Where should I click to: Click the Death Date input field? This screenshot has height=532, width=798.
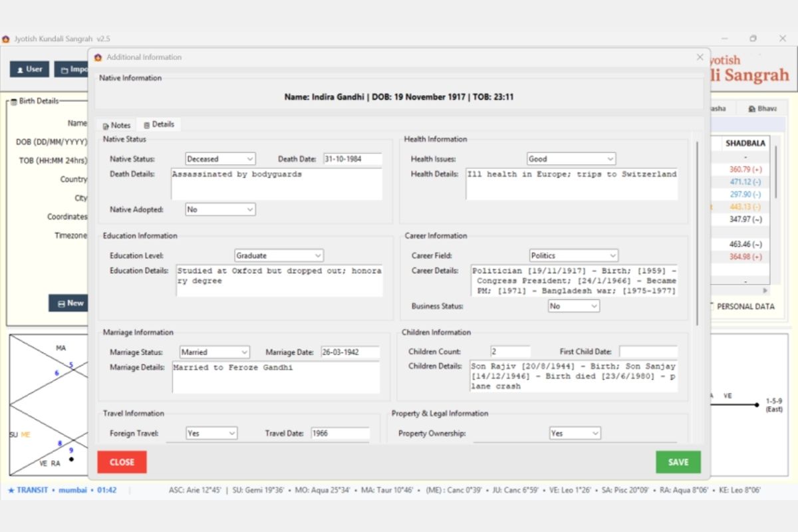tap(352, 159)
